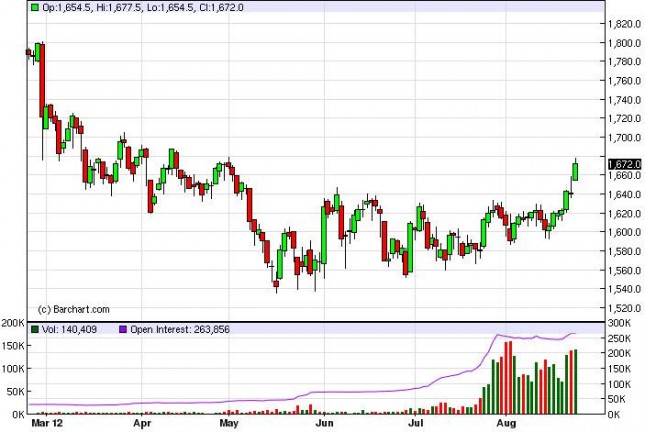The width and height of the screenshot is (645, 432).
Task: Click the 'Jun' date axis label
Action: pyautogui.click(x=325, y=423)
